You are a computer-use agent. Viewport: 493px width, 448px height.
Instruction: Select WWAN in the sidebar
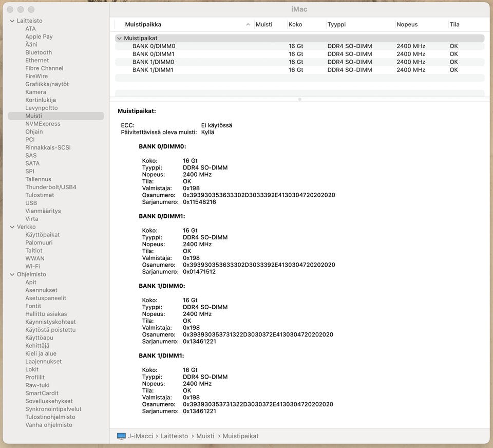[35, 258]
